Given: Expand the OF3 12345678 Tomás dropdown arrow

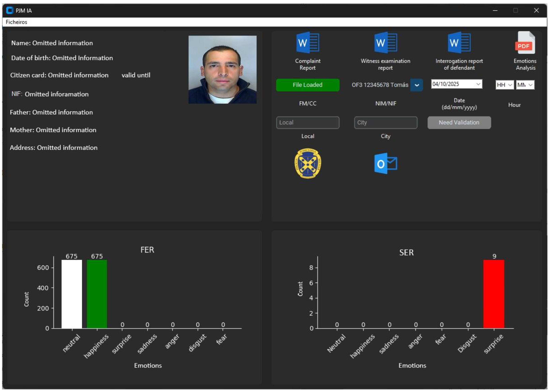Looking at the screenshot, I should [x=417, y=85].
